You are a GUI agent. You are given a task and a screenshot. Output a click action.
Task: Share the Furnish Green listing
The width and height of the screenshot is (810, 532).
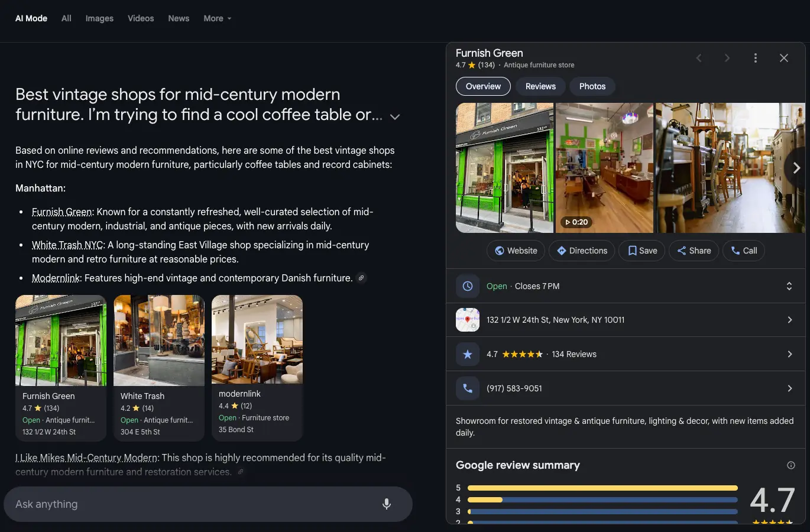click(x=694, y=251)
